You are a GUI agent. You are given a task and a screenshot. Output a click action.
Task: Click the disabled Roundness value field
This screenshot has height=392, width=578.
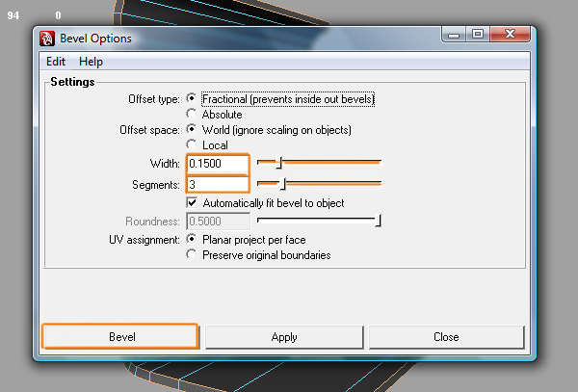point(219,222)
